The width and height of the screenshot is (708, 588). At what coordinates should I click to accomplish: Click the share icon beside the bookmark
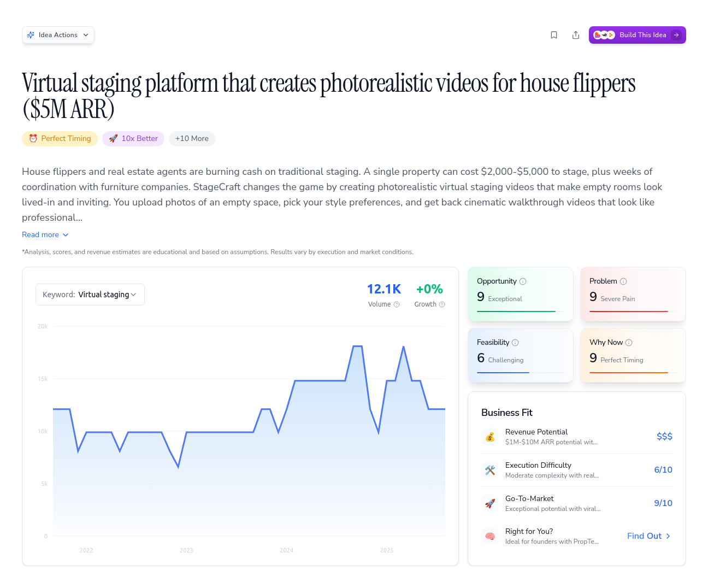(x=576, y=34)
